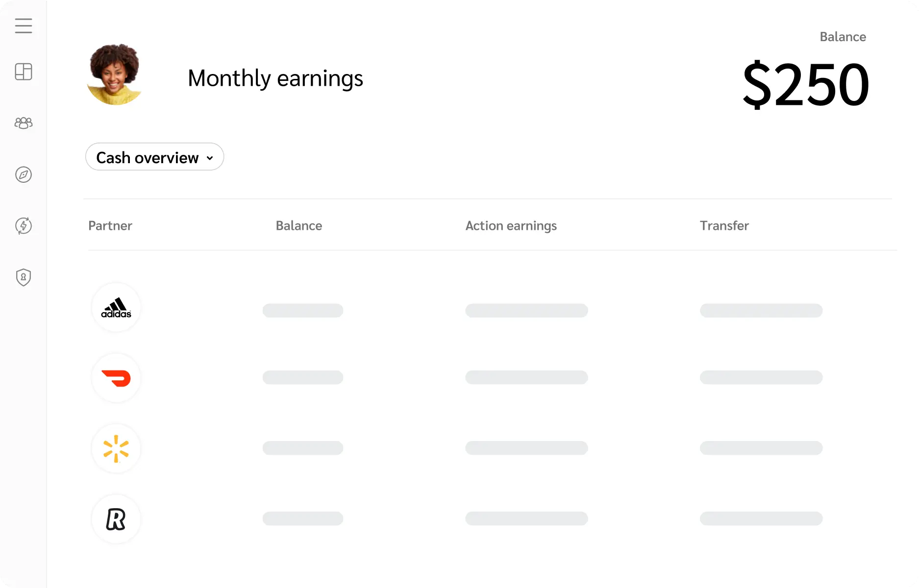Click the lightning bolt actions icon

[x=24, y=226]
